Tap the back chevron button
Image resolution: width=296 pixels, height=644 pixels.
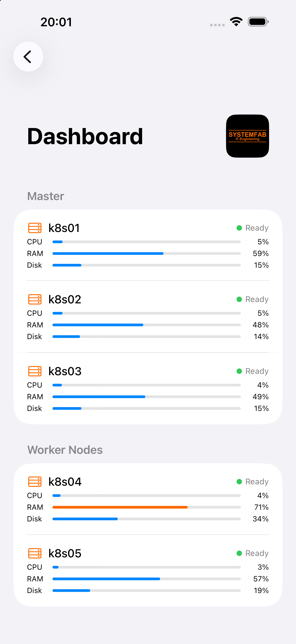click(x=28, y=57)
